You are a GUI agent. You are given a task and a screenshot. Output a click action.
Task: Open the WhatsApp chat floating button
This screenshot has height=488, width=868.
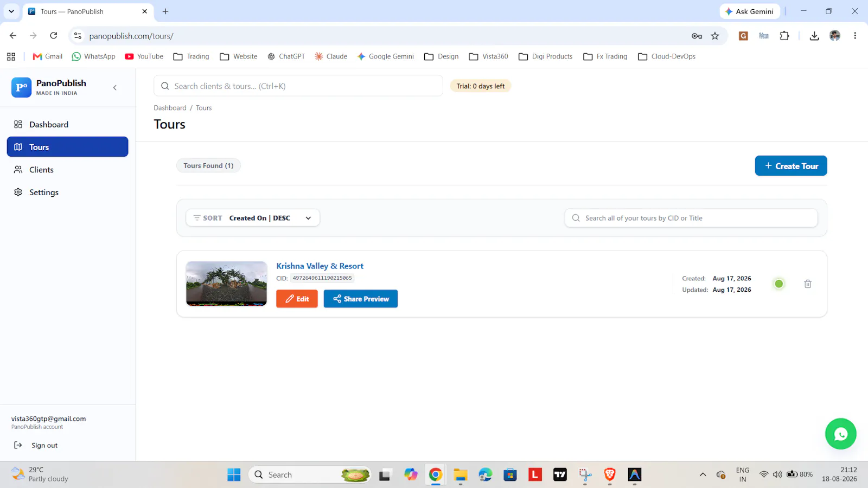tap(841, 434)
